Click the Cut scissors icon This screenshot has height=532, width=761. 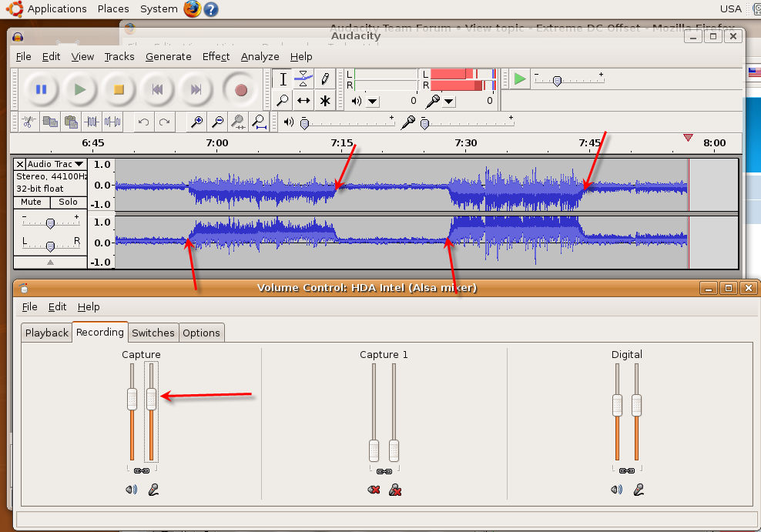[x=28, y=122]
